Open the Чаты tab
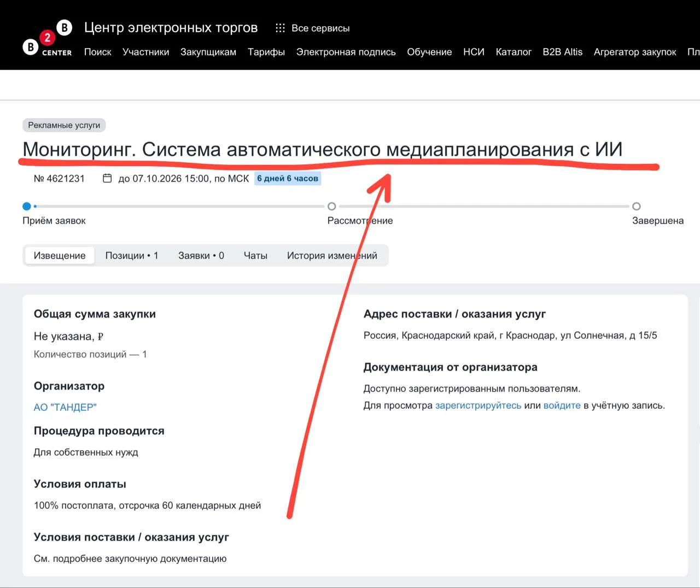Image resolution: width=700 pixels, height=588 pixels. click(x=255, y=255)
